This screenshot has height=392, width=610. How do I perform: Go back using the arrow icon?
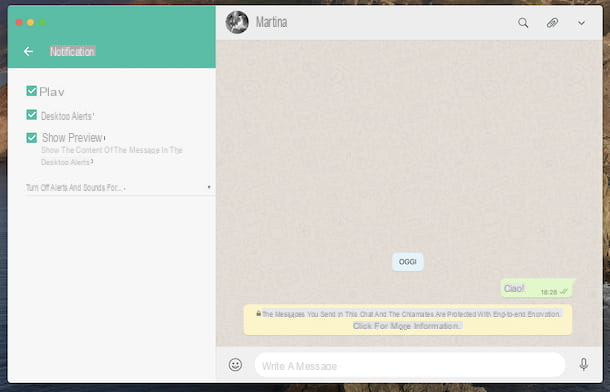pyautogui.click(x=28, y=51)
